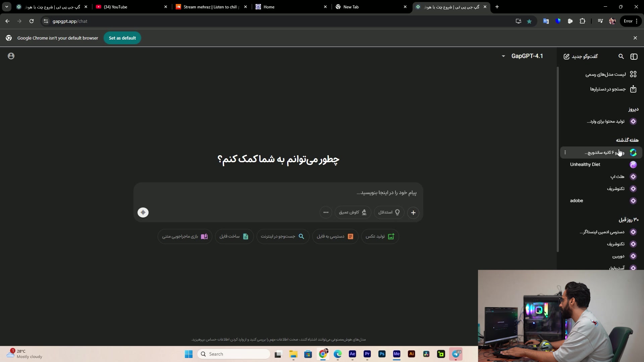Toggle the استدلال reasoning mode

tap(389, 213)
